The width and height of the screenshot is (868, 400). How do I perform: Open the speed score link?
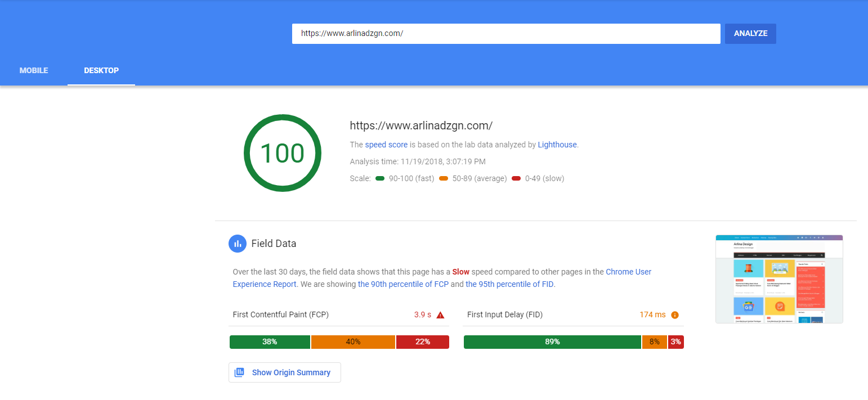(386, 145)
